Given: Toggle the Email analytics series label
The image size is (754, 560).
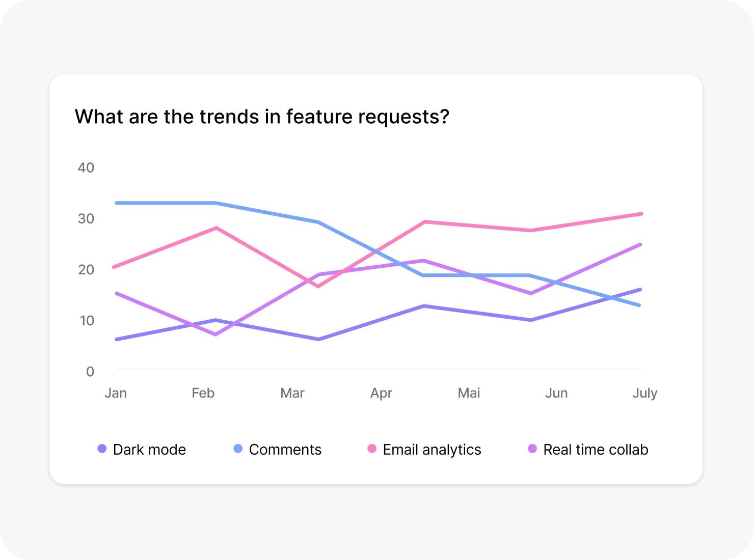Looking at the screenshot, I should point(432,450).
